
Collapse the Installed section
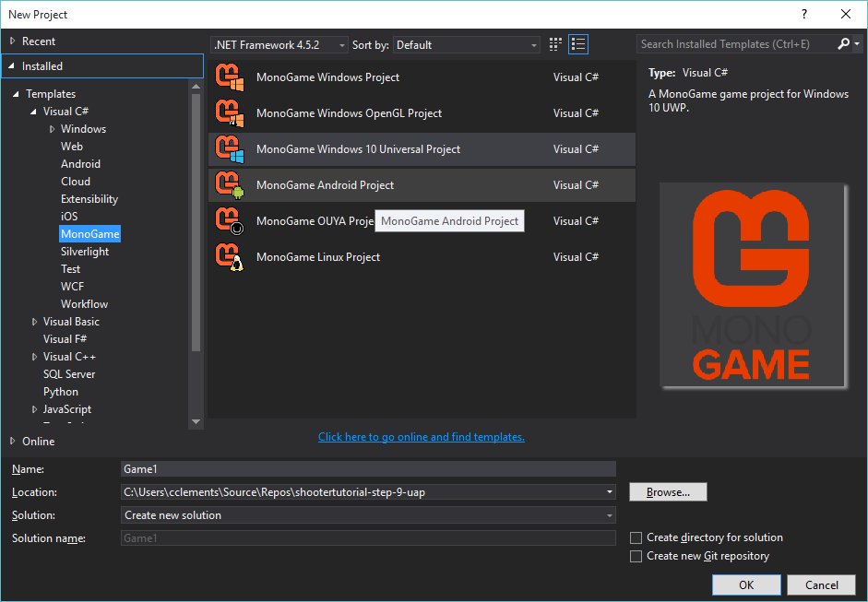(x=12, y=65)
